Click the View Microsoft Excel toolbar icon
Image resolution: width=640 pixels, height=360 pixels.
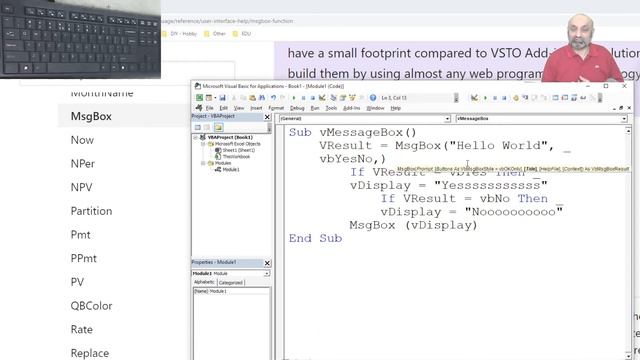pyautogui.click(x=199, y=98)
